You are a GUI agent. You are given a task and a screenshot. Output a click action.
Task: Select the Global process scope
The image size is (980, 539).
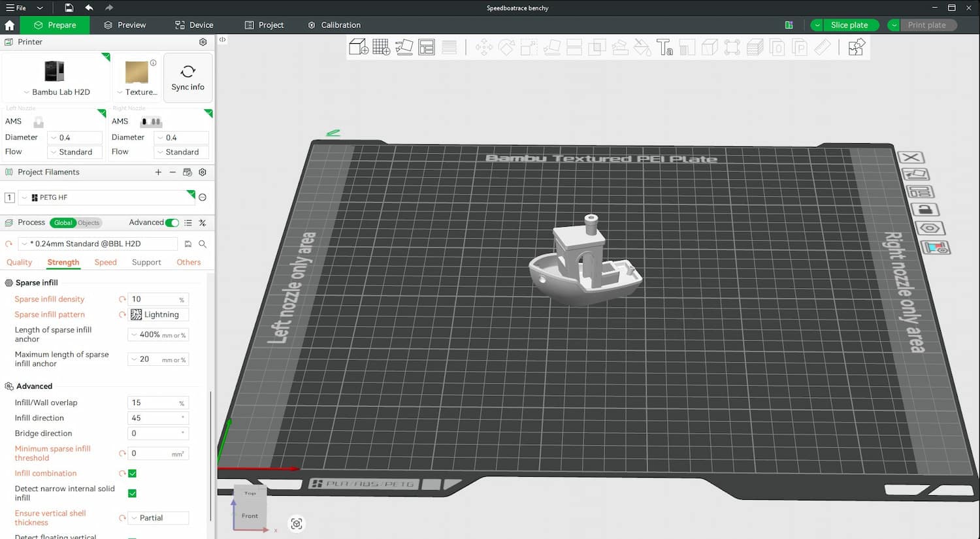[x=63, y=223]
